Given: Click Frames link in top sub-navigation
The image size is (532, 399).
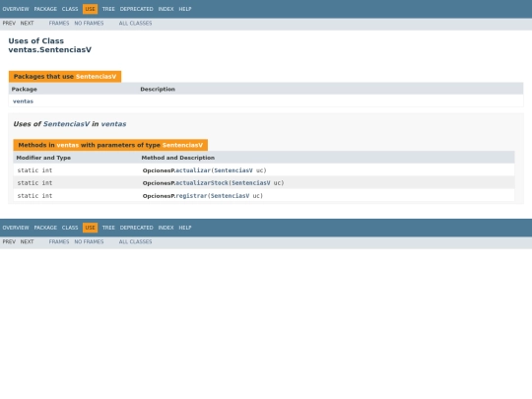Looking at the screenshot, I should click(59, 23).
